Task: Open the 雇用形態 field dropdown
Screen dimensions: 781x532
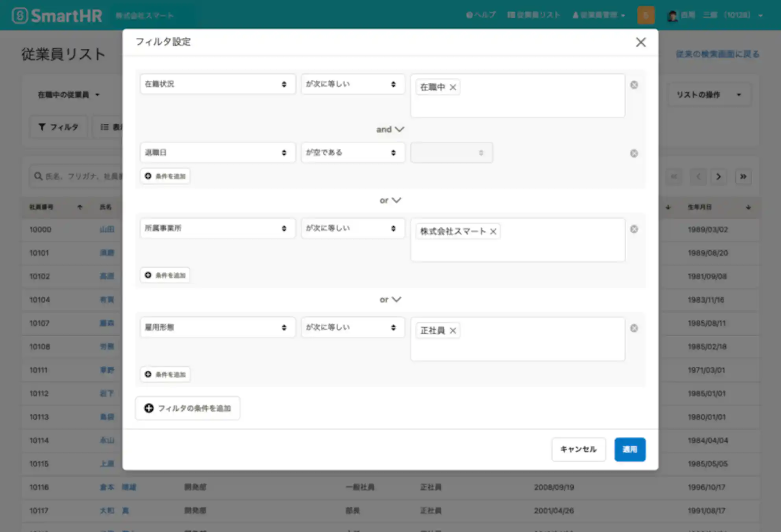Action: point(217,327)
